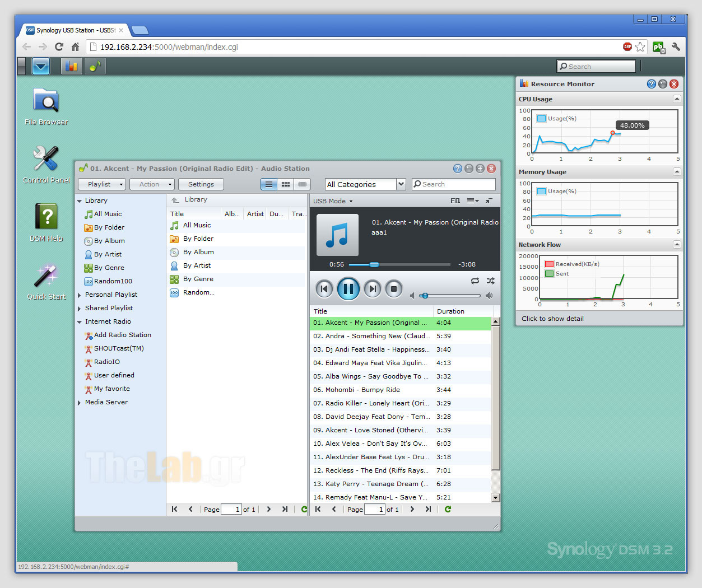
Task: Click 'Click to show detail' link
Action: tap(552, 319)
